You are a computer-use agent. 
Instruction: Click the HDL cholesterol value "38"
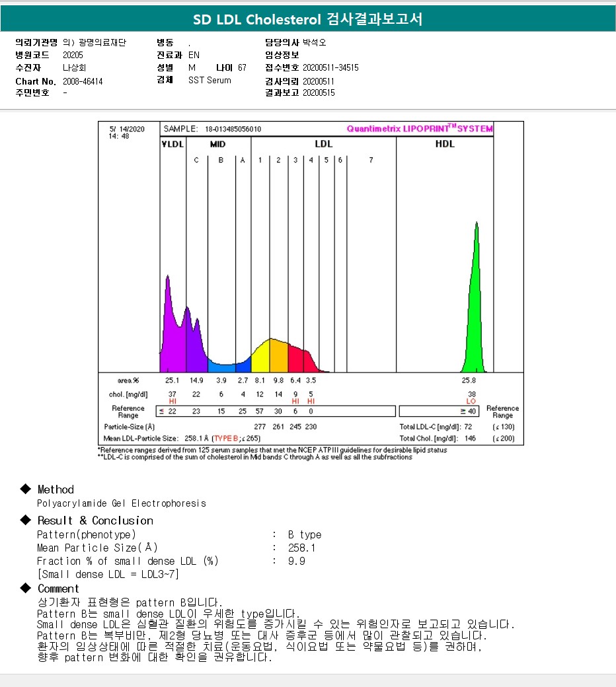472,394
